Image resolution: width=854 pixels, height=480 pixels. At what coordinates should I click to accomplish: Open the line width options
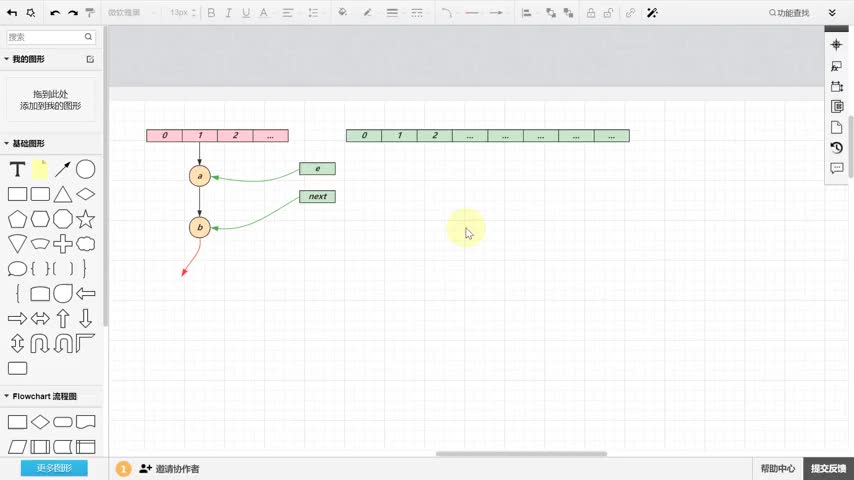[x=392, y=13]
